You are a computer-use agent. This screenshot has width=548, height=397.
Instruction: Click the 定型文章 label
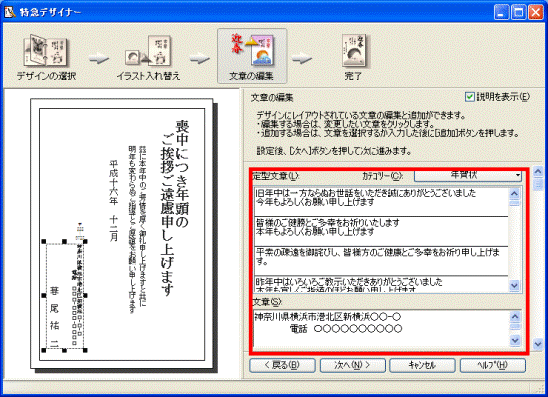pos(275,176)
